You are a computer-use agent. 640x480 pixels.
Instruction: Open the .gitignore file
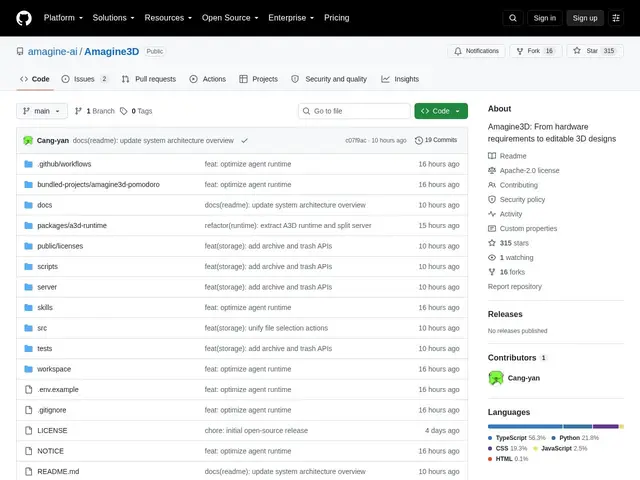pyautogui.click(x=51, y=410)
